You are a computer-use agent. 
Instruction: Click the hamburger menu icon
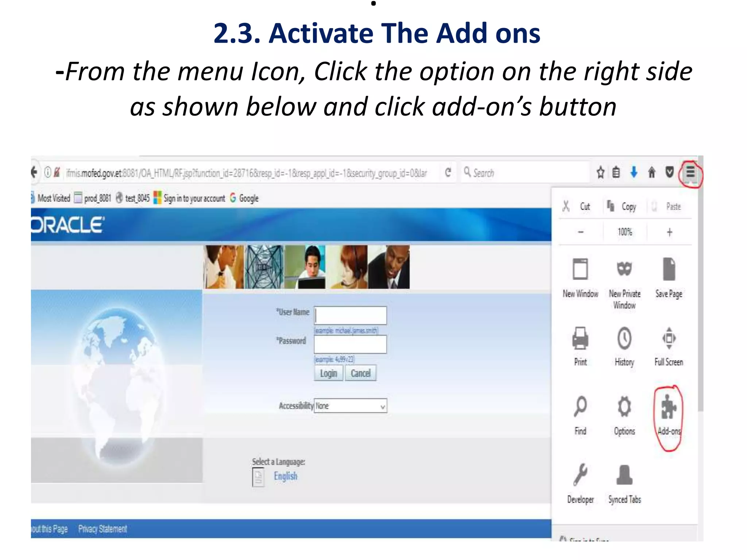click(x=690, y=172)
